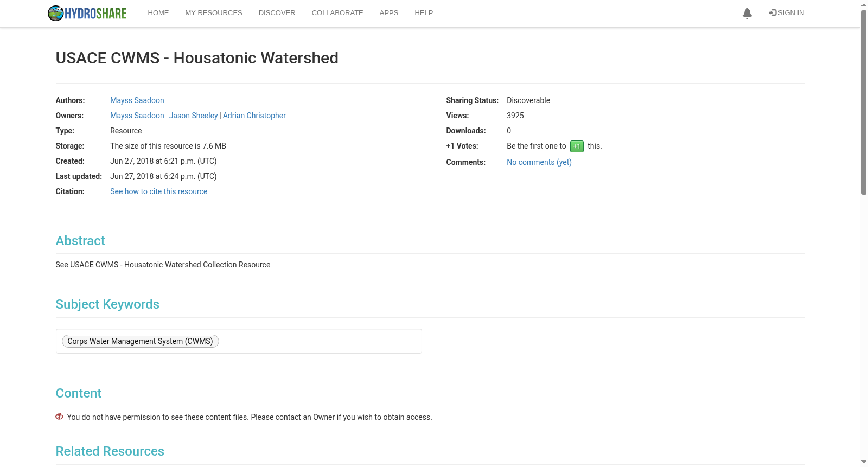The height and width of the screenshot is (467, 868).
Task: Click the page's vertical scrollbar thumb
Action: [x=864, y=102]
